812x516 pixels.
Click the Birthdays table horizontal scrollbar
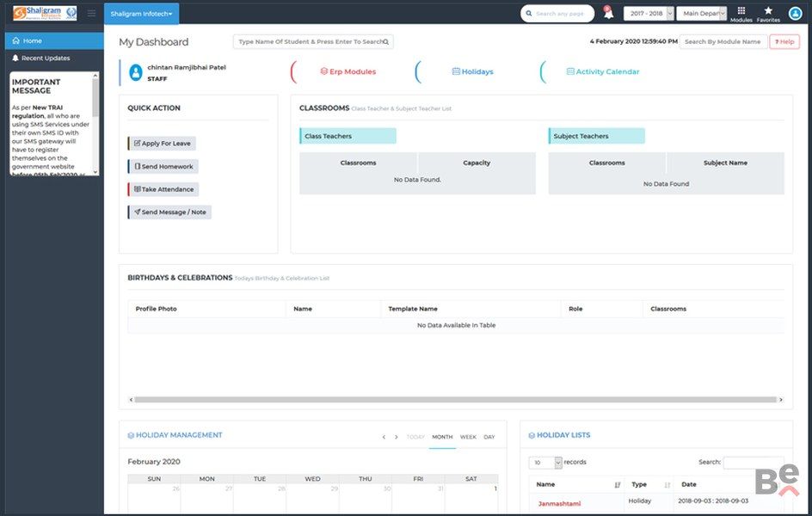coord(455,400)
